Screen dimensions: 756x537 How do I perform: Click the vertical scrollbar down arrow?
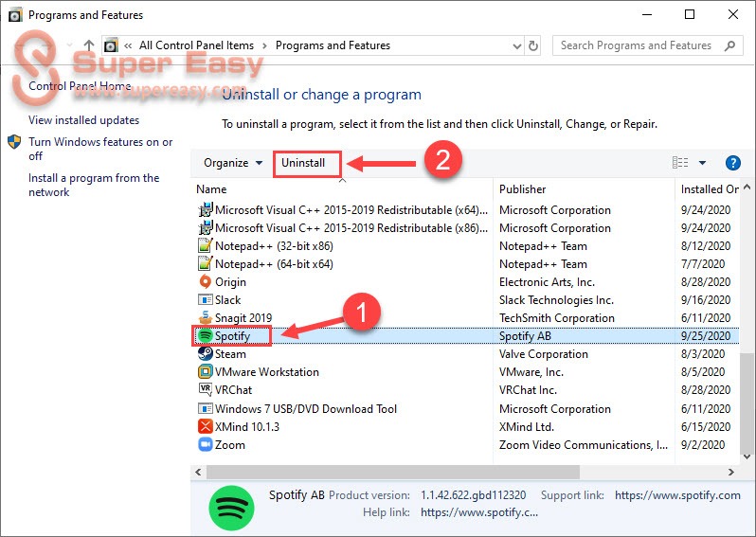click(x=747, y=456)
